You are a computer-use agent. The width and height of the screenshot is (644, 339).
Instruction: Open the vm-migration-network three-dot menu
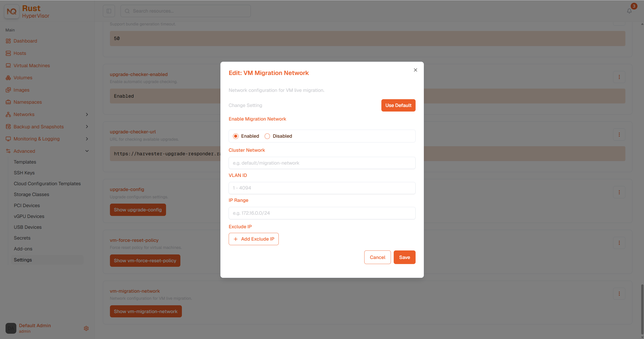[x=619, y=294]
